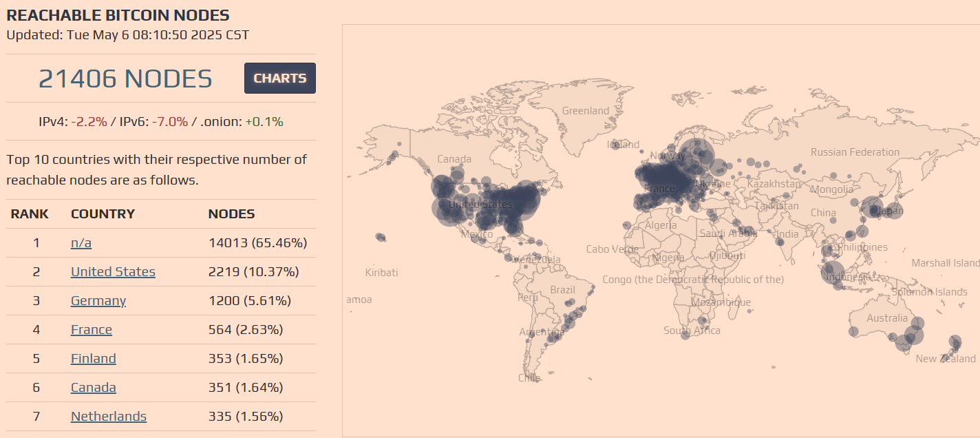The height and width of the screenshot is (438, 980).
Task: Click the .onion +0.1% change value
Action: (264, 122)
